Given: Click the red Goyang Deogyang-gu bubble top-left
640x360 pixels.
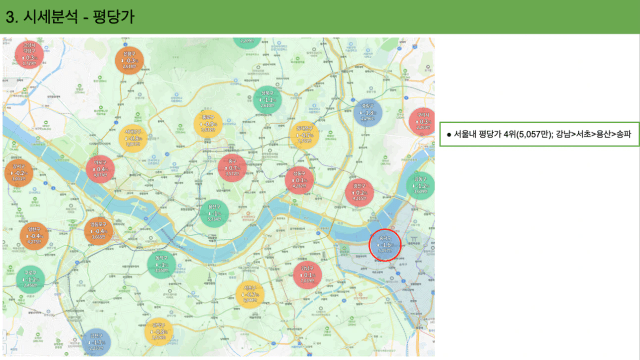Looking at the screenshot, I should 29,54.
